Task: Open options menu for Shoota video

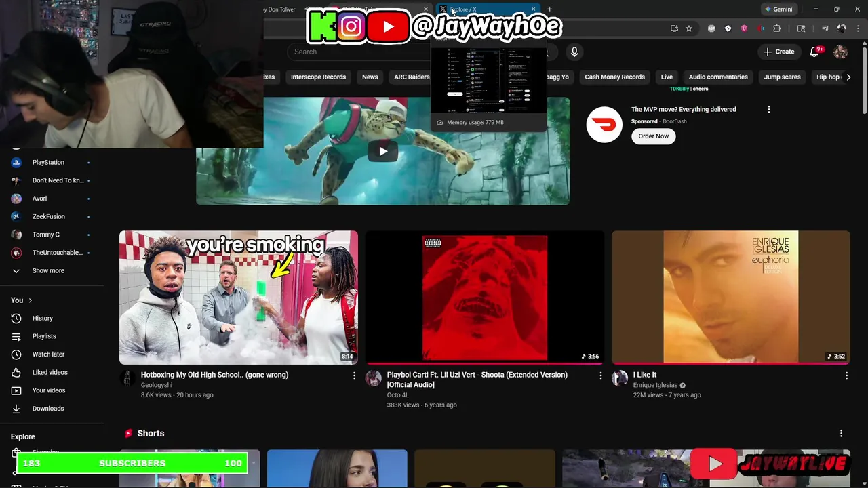Action: point(600,375)
